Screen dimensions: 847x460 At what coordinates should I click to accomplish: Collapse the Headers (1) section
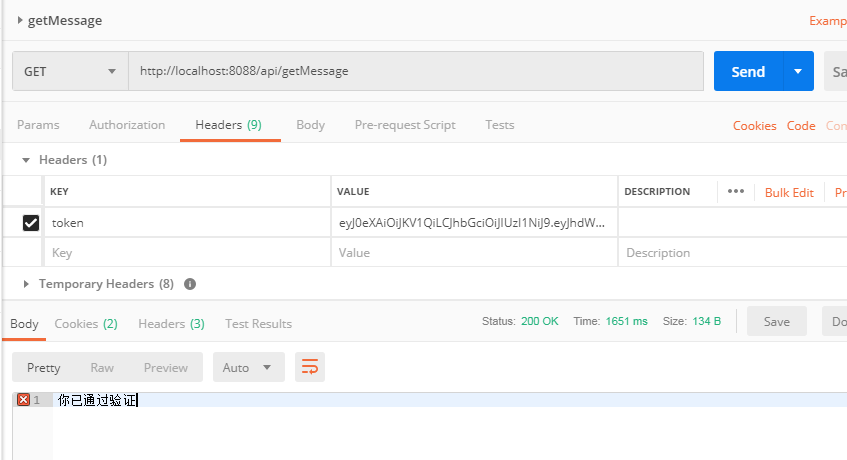tap(26, 160)
